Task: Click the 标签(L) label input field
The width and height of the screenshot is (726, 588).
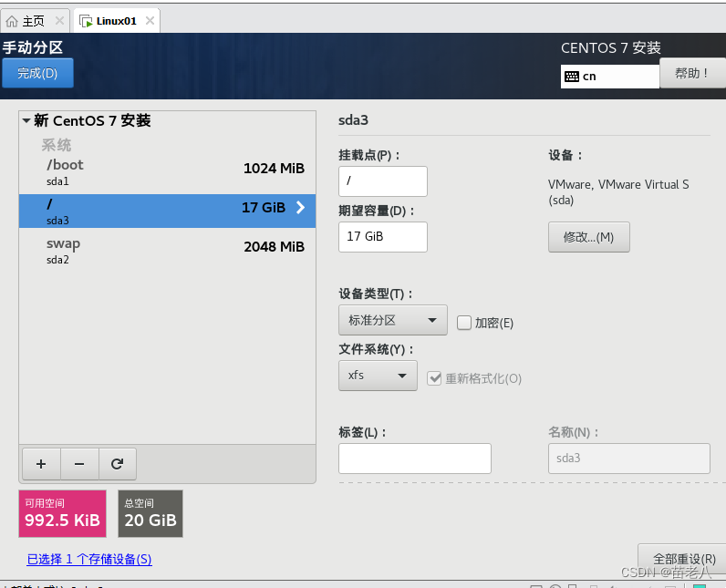Action: pos(415,459)
